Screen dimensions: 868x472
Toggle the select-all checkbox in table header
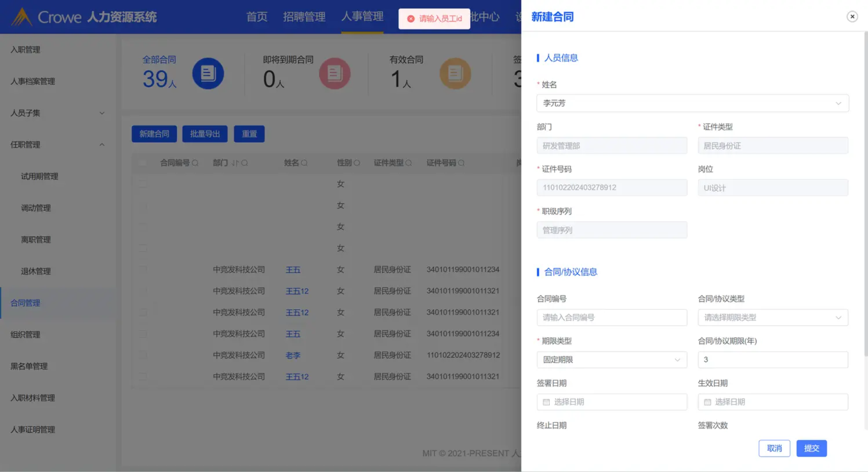tap(143, 163)
